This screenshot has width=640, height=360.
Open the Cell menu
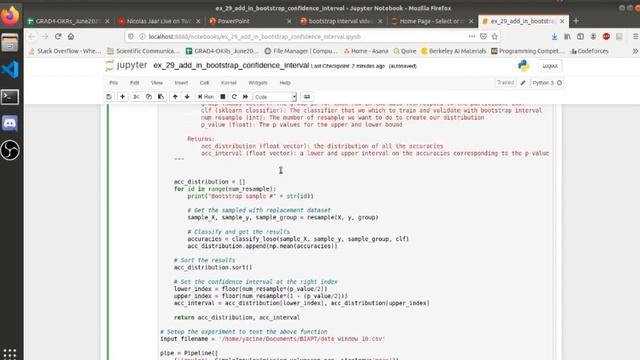(204, 83)
